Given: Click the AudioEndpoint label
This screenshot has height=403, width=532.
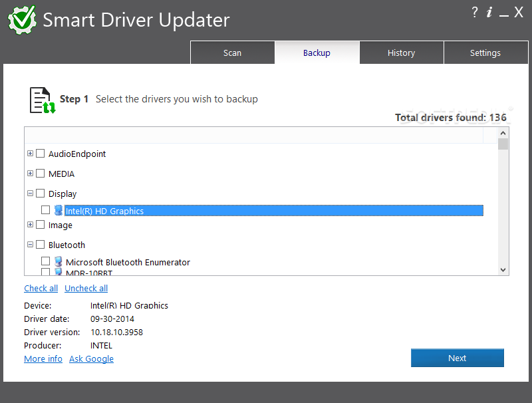Looking at the screenshot, I should pos(77,154).
